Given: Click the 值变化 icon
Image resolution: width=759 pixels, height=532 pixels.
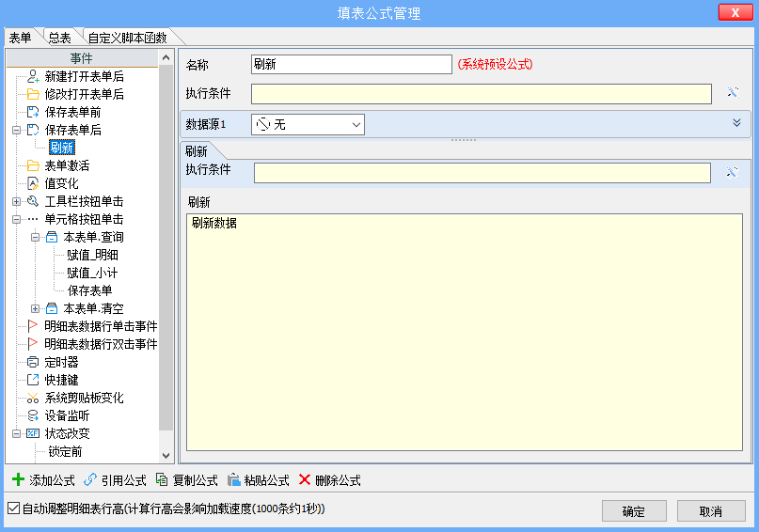Looking at the screenshot, I should [x=33, y=183].
